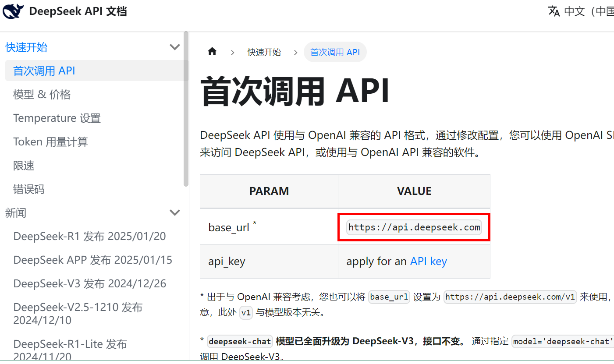Click the home icon in breadcrumb
614x364 pixels.
tap(212, 52)
